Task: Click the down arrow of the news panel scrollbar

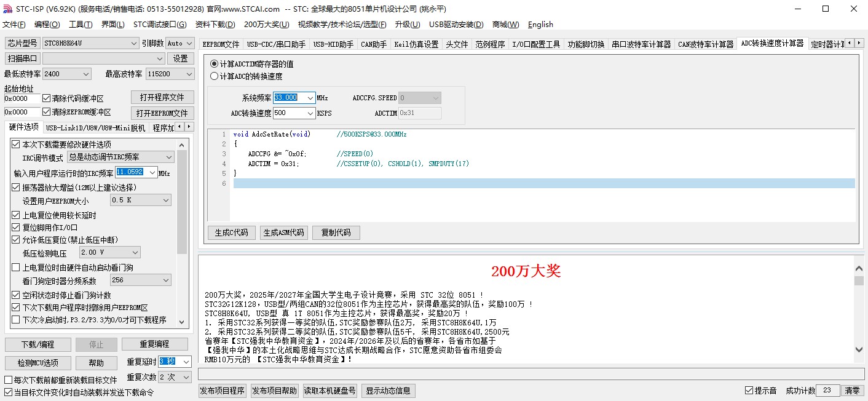Action: pyautogui.click(x=859, y=349)
